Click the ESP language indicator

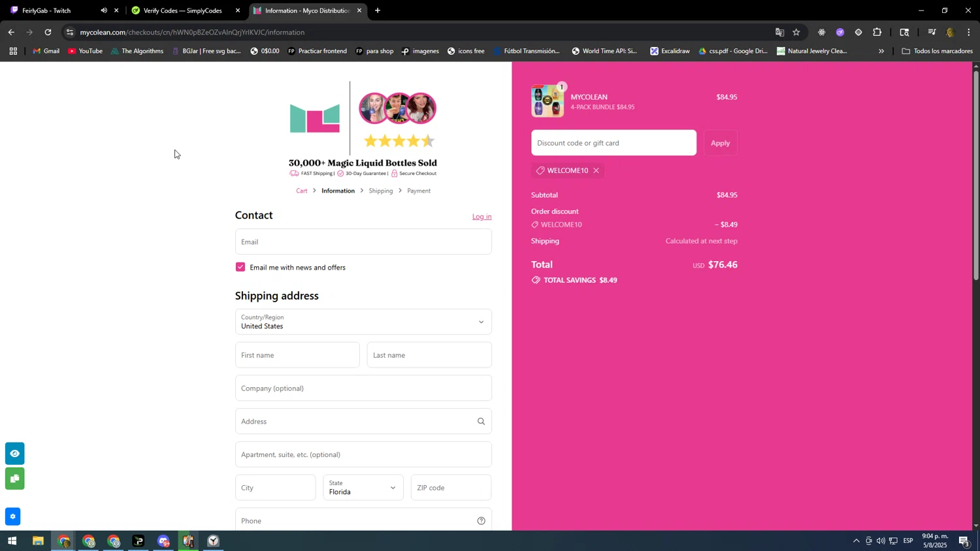click(x=908, y=541)
